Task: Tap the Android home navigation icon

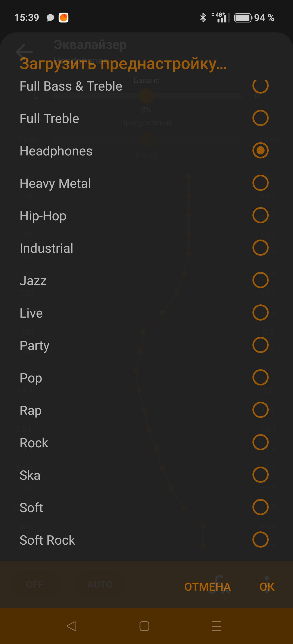Action: pyautogui.click(x=144, y=626)
